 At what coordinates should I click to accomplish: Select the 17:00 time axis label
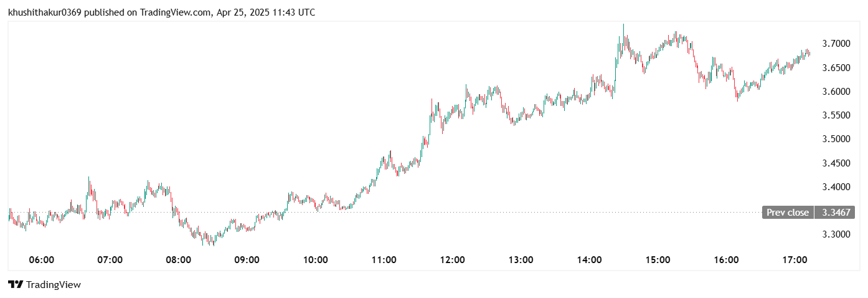click(795, 260)
